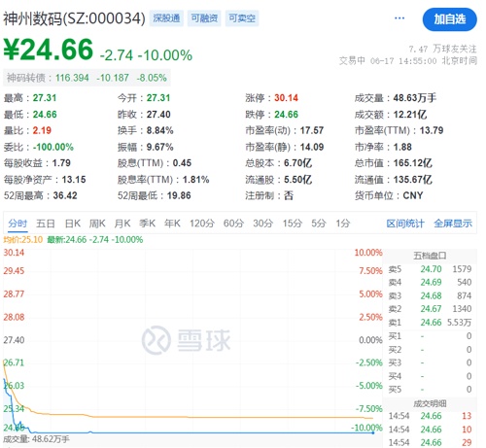Screen dimensions: 486x448
Task: Open 区间统计 interval statistics
Action: pos(405,224)
